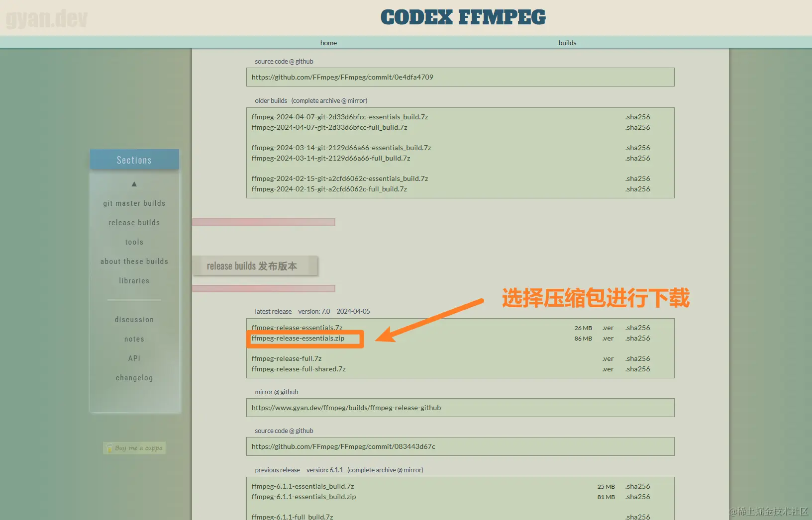Image resolution: width=812 pixels, height=520 pixels.
Task: Select the 'version: 6.1.1' text
Action: 325,470
